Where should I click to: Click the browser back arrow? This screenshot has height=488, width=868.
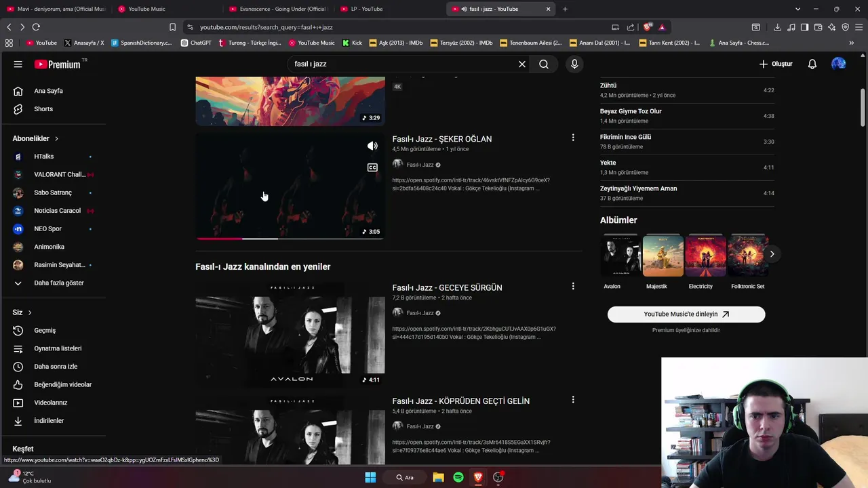(x=9, y=27)
